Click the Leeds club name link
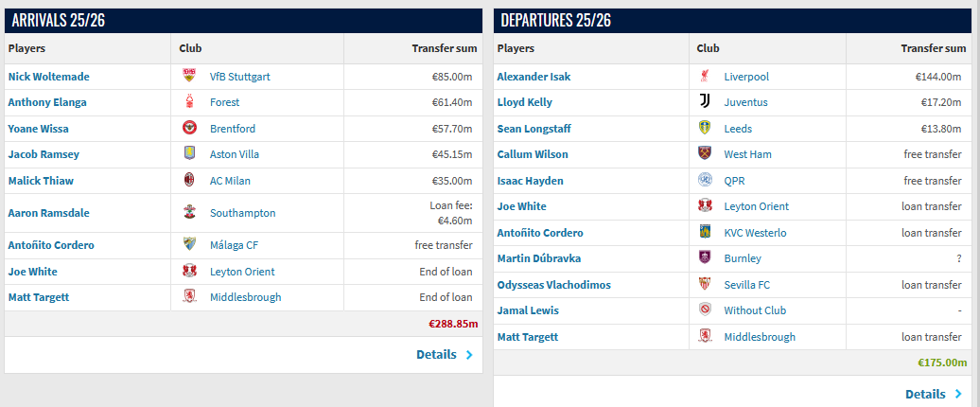Screen dimensions: 980x407 [738, 128]
